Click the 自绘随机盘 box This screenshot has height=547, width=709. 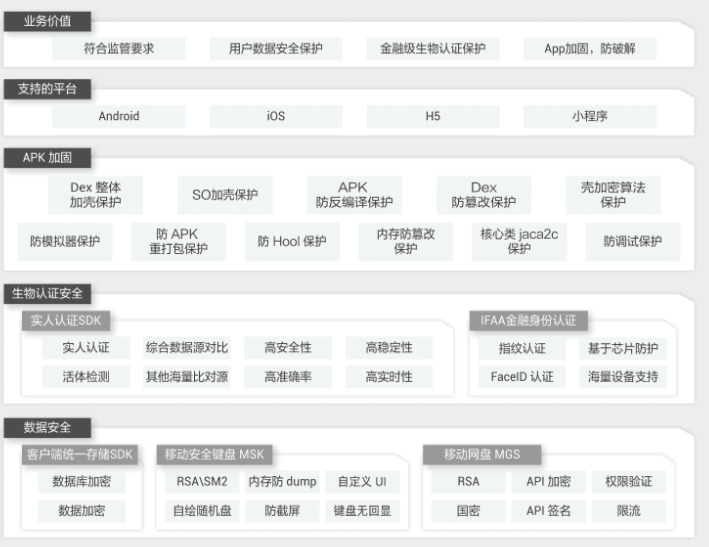(202, 511)
